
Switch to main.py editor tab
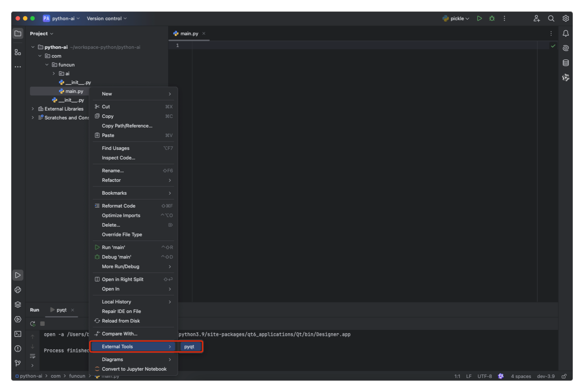pos(189,33)
